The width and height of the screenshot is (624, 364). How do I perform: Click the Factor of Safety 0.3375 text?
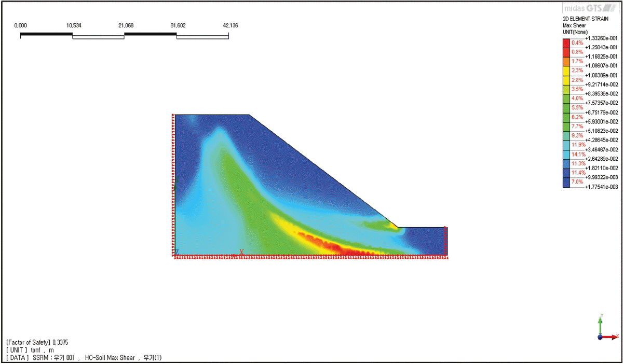(x=37, y=342)
